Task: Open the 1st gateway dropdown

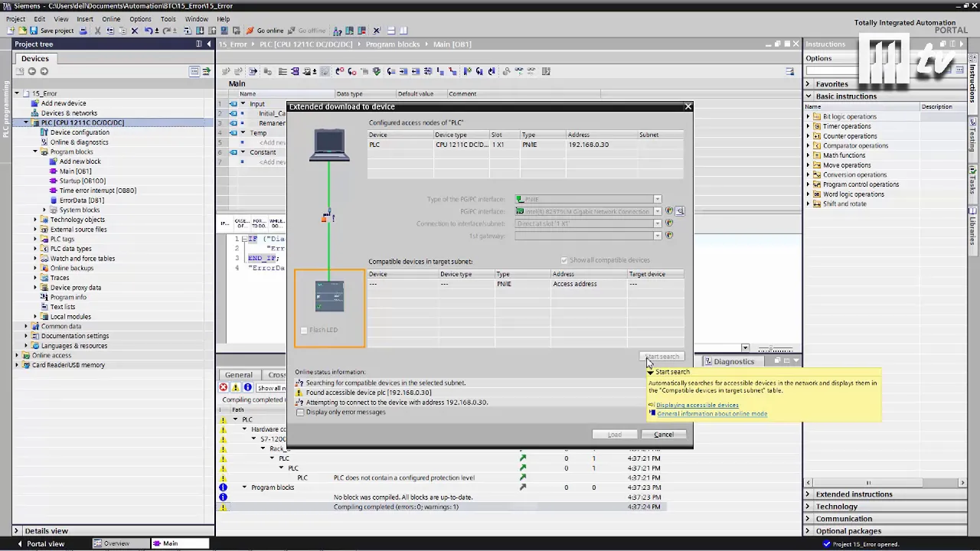Action: pos(657,236)
